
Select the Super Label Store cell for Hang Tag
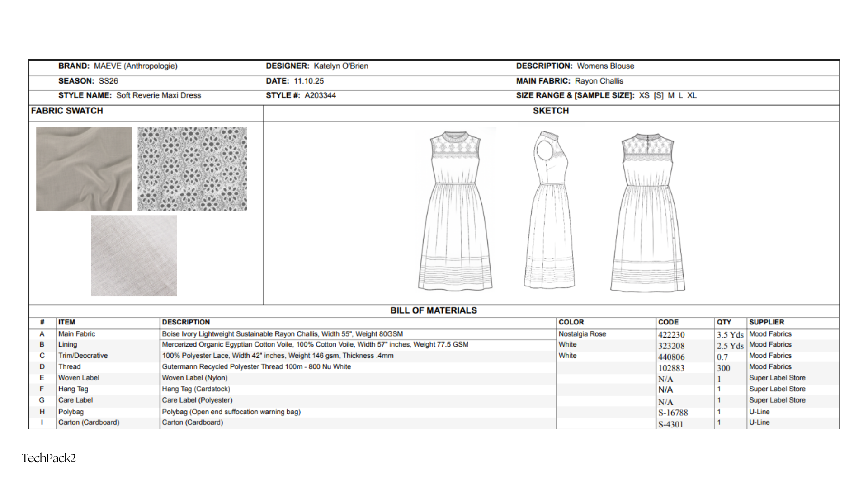(x=777, y=389)
